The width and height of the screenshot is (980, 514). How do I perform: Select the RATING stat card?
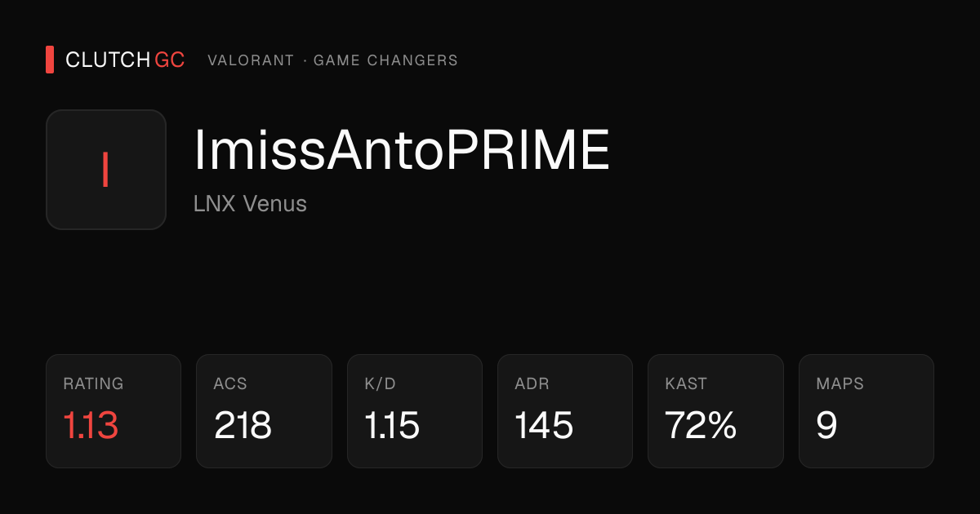(x=114, y=411)
